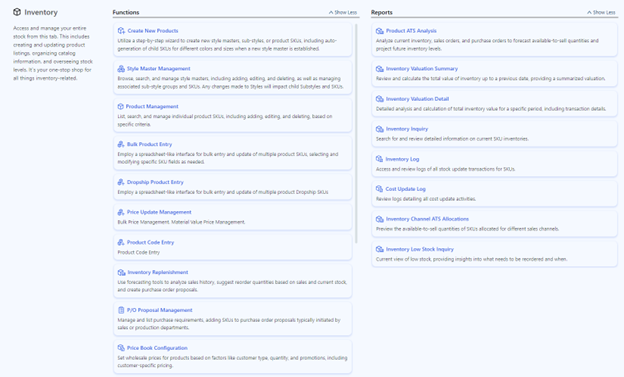
Task: Click the Inventory Inquiry report icon
Action: click(x=380, y=129)
